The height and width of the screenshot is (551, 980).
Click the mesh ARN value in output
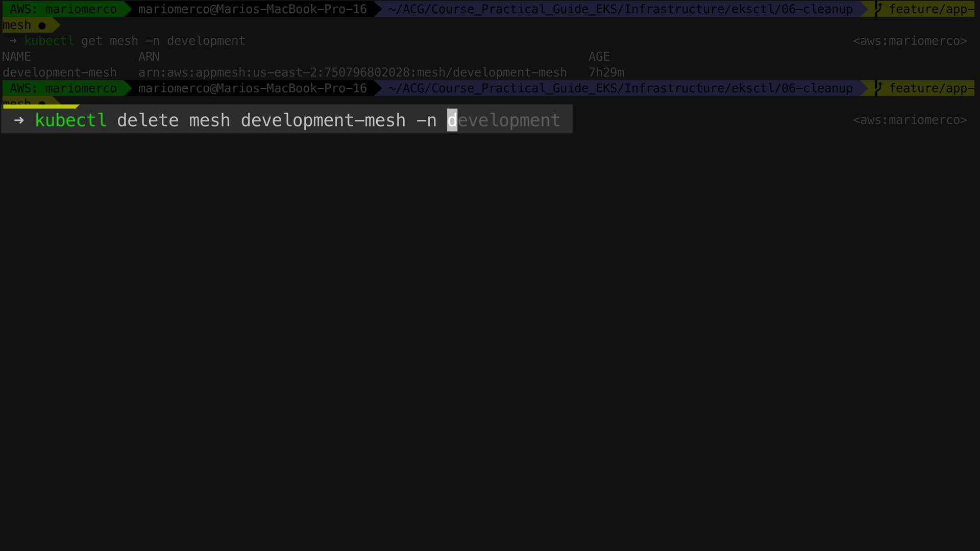352,72
